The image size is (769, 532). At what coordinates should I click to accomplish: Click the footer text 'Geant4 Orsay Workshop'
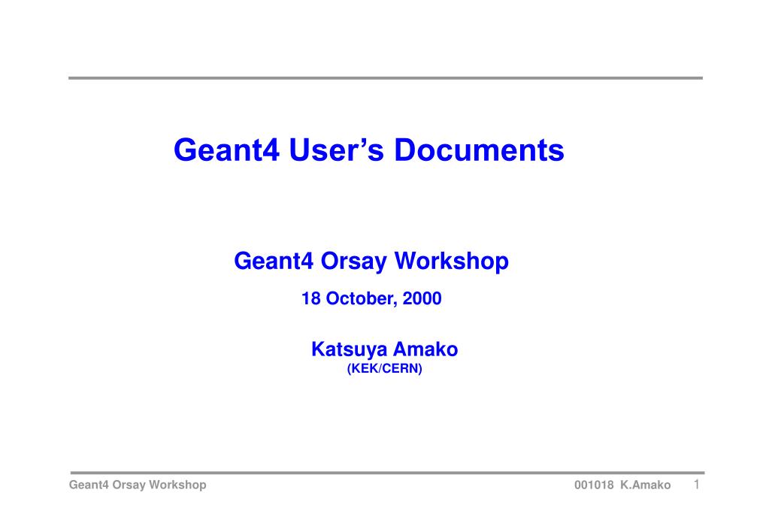pyautogui.click(x=138, y=485)
